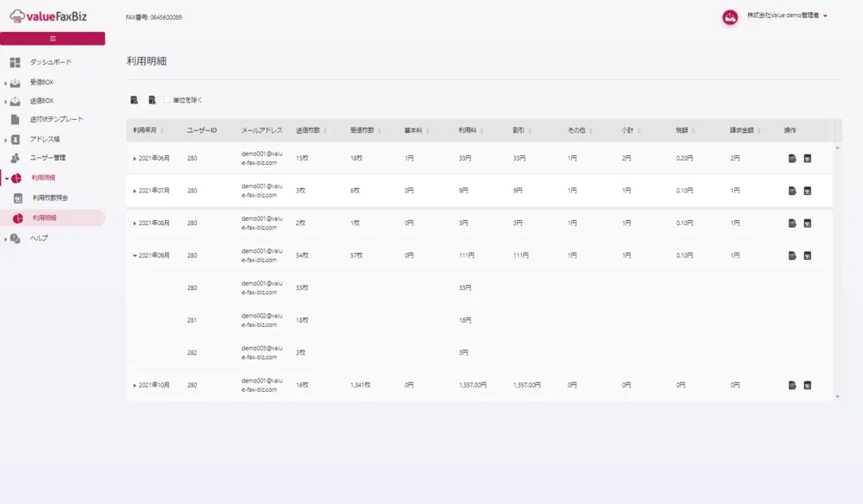
Task: Click the アドレス帳 contact book icon
Action: 16,140
